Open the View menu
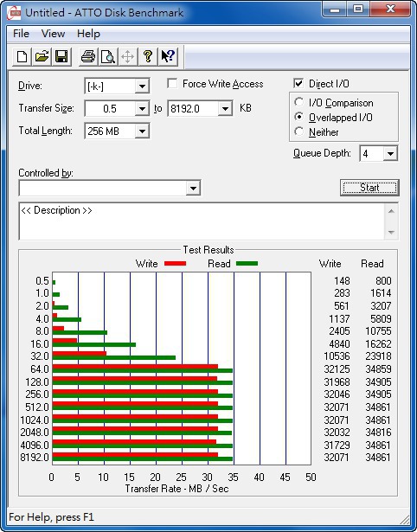Viewport: 417px width, 532px height. coord(53,34)
